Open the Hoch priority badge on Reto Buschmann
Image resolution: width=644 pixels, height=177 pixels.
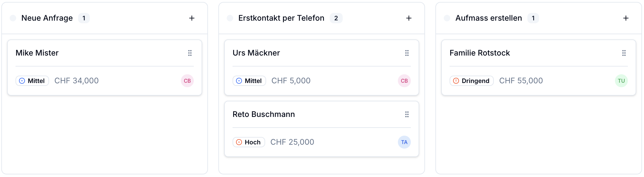point(249,142)
